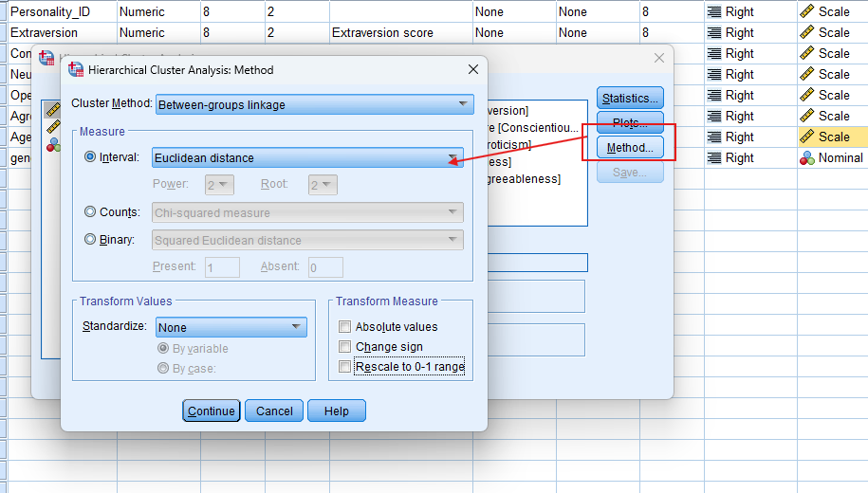Click the Scale ruler icon in Extraversion row
The height and width of the screenshot is (493, 868).
tap(808, 33)
